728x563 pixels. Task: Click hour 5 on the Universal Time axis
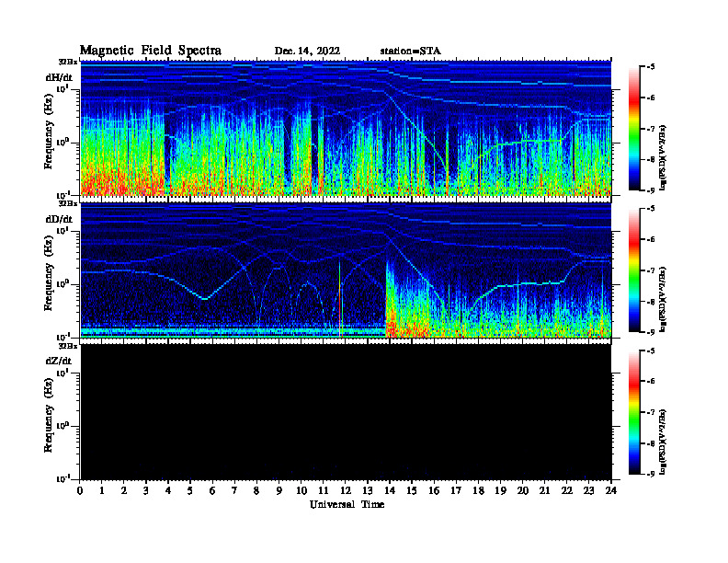190,490
